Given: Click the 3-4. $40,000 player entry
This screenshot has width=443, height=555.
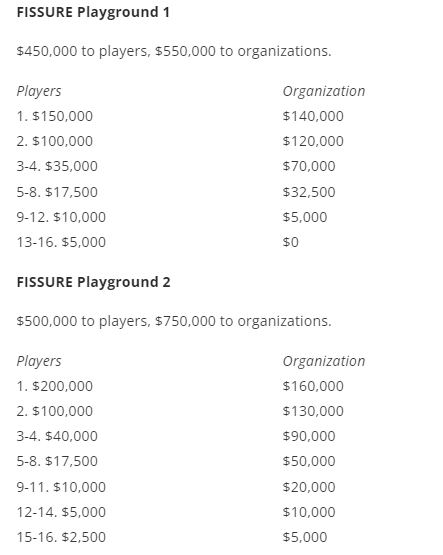Looking at the screenshot, I should coord(57,436).
